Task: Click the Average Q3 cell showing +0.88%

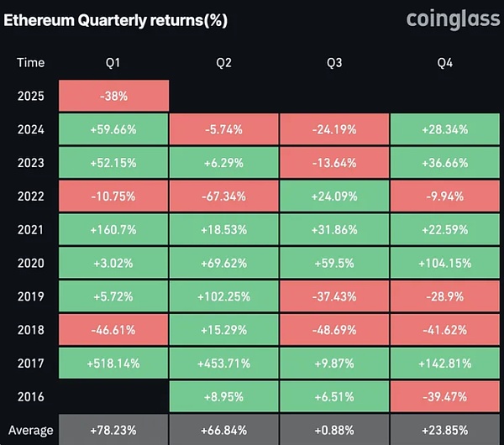Action: [x=334, y=430]
